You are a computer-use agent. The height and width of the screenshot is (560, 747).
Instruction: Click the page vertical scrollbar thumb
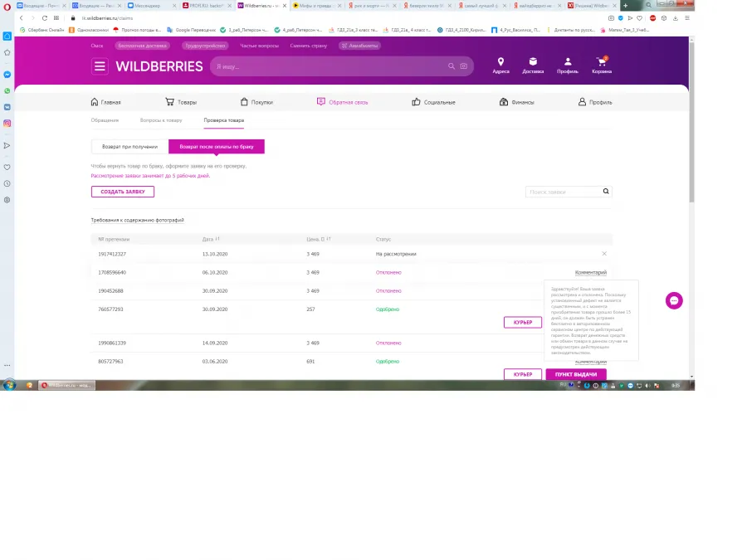click(691, 122)
